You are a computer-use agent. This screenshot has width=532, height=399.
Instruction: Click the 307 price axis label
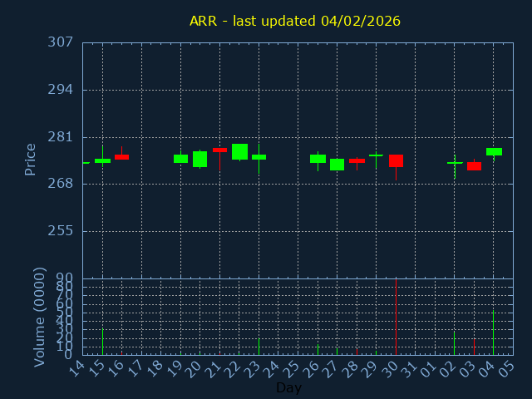59,42
